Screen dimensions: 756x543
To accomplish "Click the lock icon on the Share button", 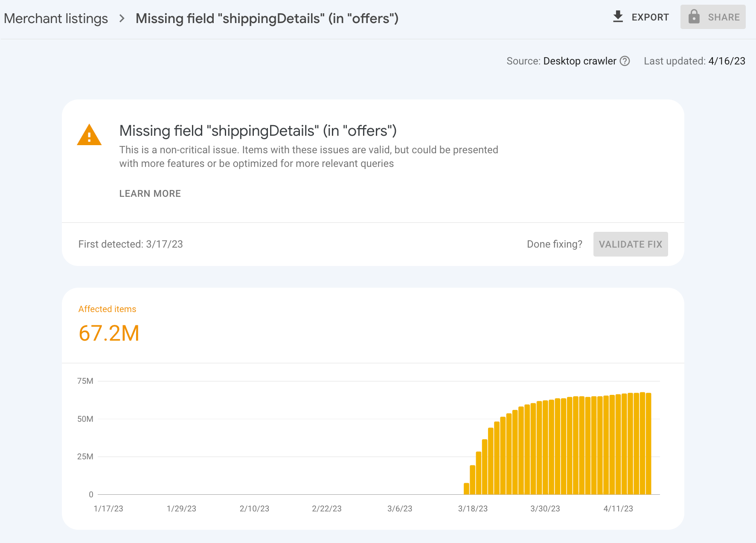I will coord(694,17).
